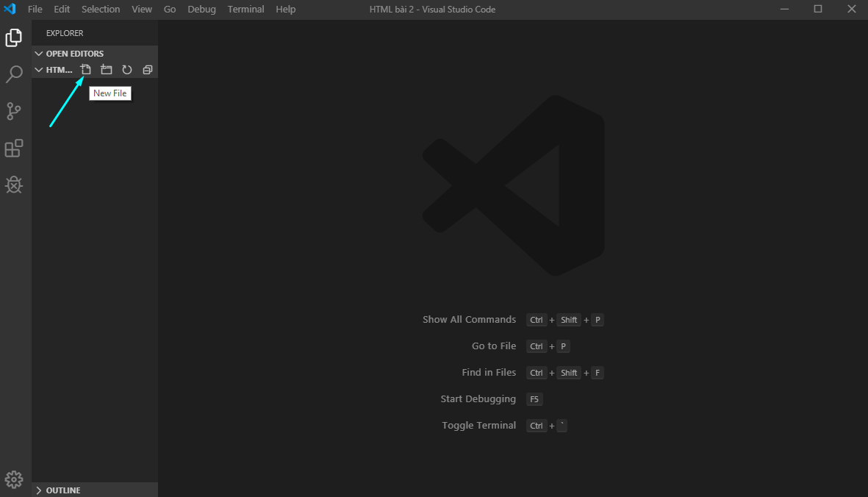Click the Start Debugging label
Image resolution: width=868 pixels, height=497 pixels.
pos(478,399)
